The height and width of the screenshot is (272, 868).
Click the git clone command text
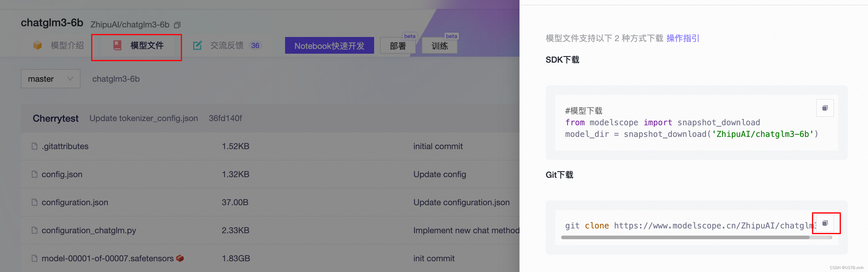[690, 225]
